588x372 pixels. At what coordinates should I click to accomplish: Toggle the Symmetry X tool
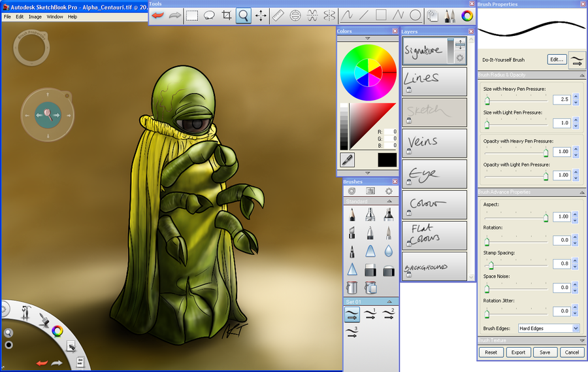(312, 16)
